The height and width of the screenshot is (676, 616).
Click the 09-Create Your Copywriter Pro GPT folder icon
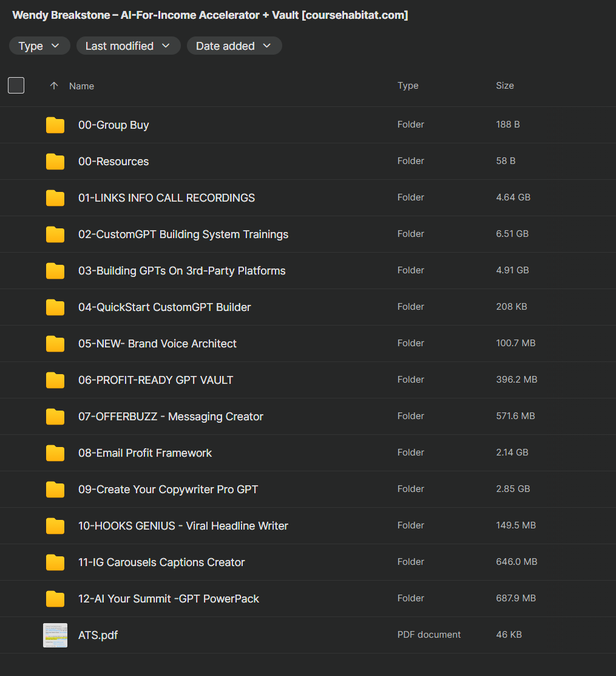pos(55,490)
